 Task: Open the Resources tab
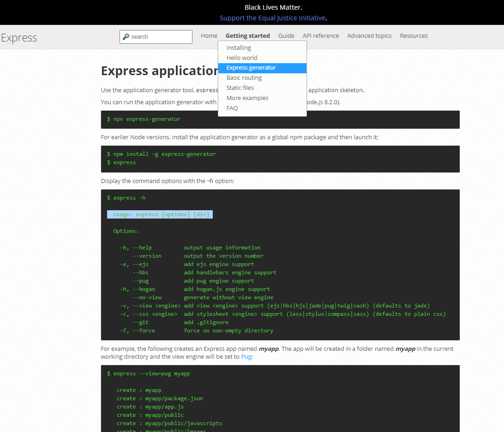414,36
